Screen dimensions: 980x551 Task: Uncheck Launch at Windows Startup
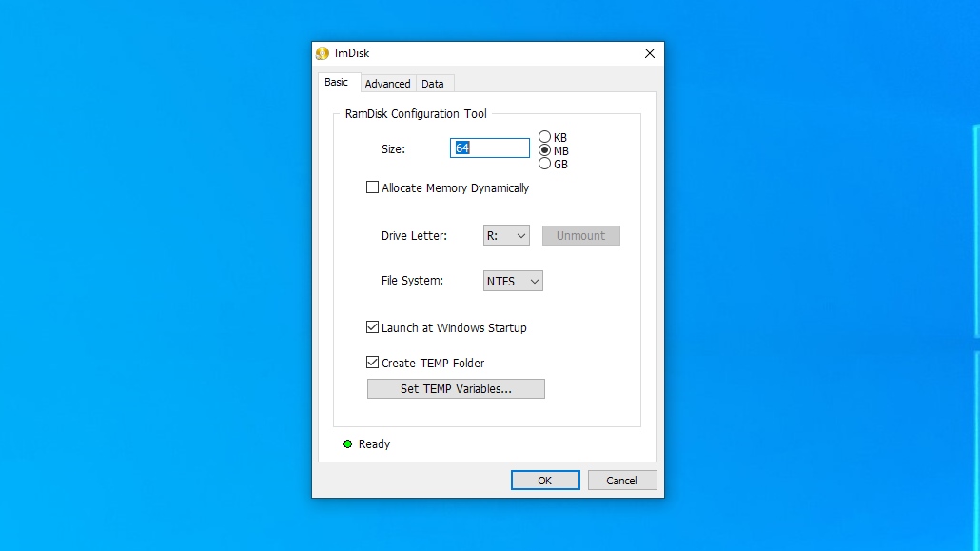(373, 327)
